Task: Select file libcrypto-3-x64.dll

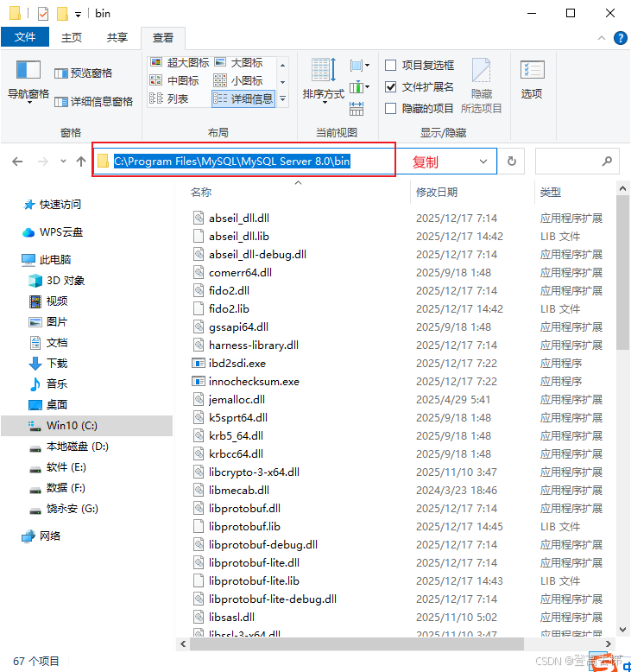Action: click(254, 472)
